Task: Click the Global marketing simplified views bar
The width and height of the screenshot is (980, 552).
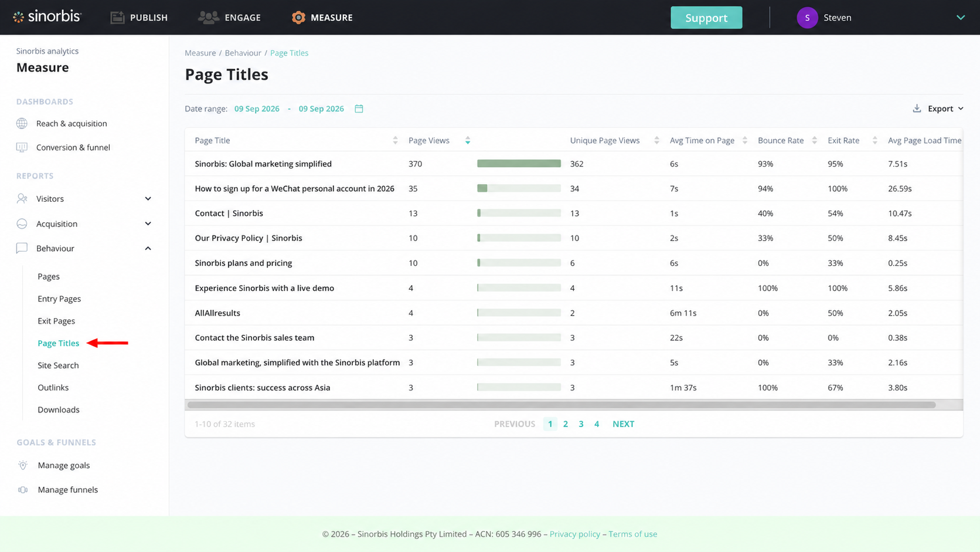Action: 519,164
